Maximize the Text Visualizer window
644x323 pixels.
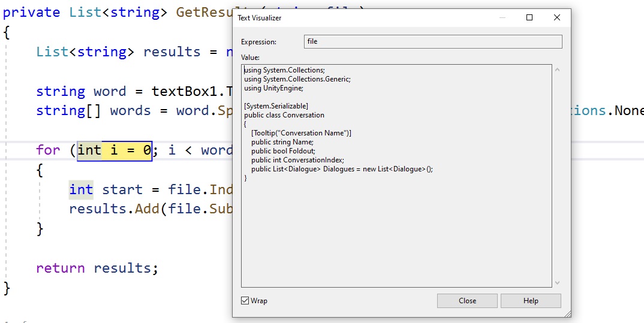point(529,17)
